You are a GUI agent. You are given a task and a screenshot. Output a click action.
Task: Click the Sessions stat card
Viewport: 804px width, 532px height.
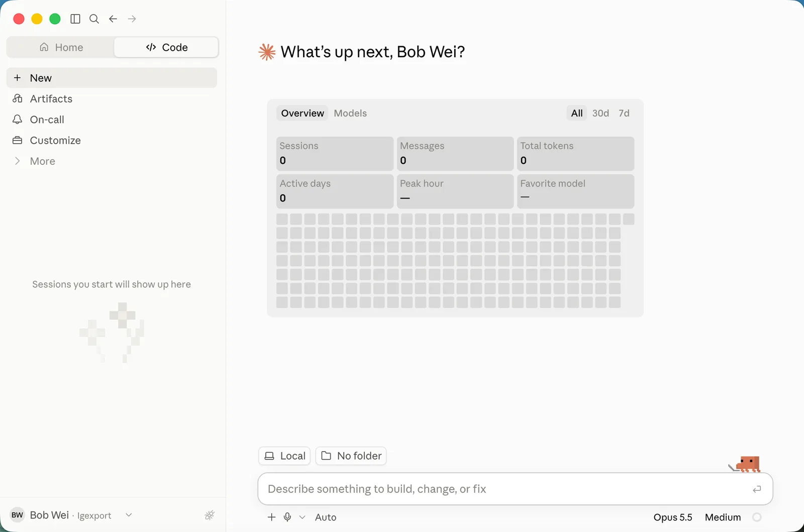tap(335, 154)
